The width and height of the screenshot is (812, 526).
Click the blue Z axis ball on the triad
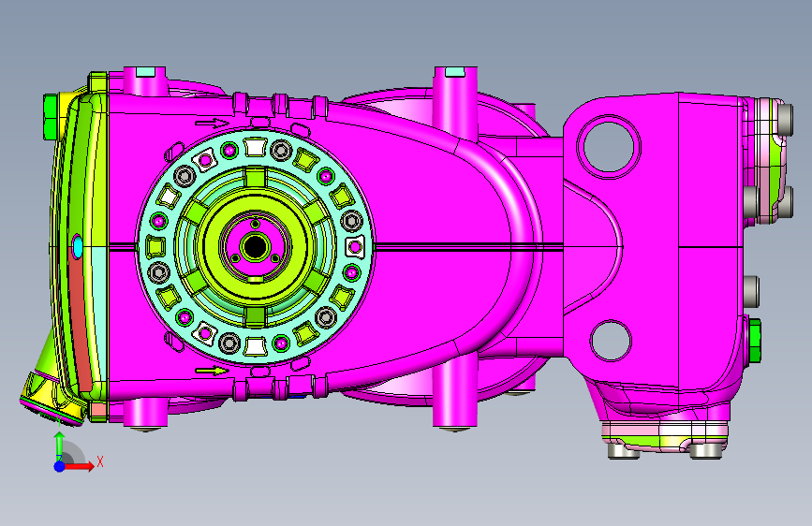click(x=60, y=466)
